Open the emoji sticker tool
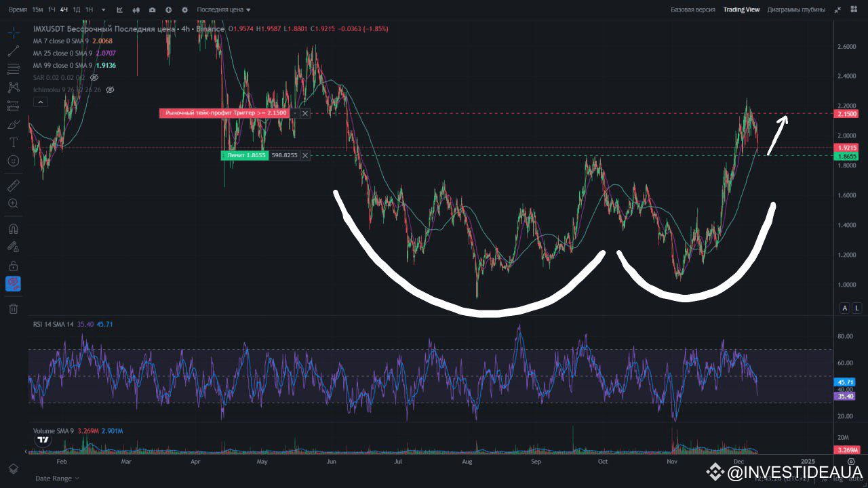 [13, 161]
